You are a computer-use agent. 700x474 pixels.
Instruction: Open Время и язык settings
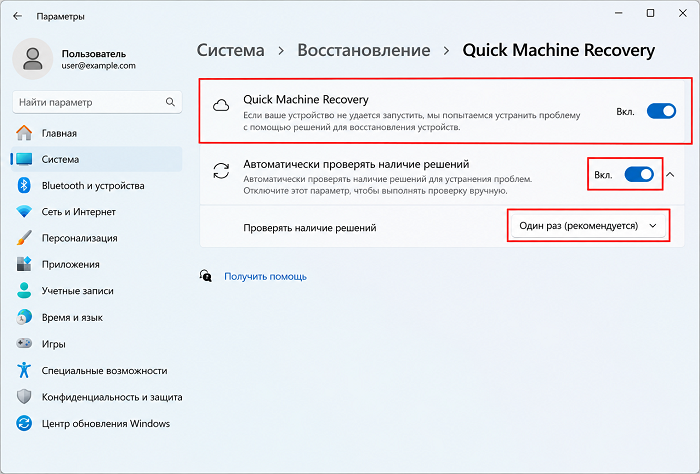96,317
